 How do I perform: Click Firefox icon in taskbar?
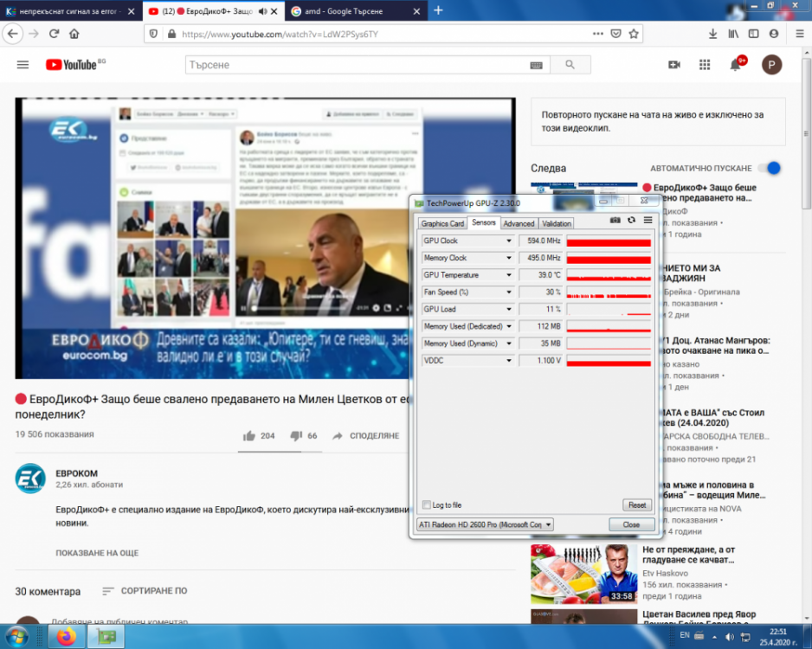pos(67,636)
